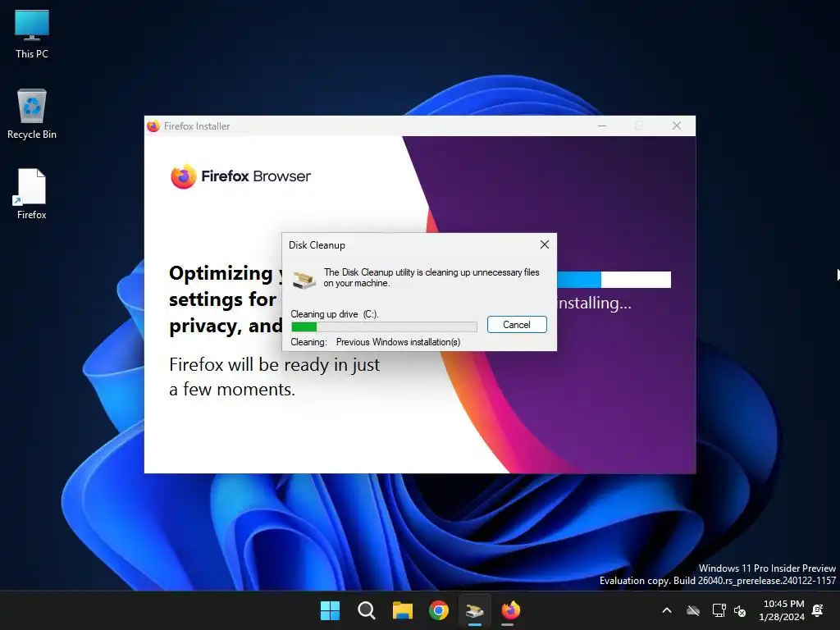This screenshot has height=630, width=840.
Task: Click the 'Installing...' status text
Action: click(595, 304)
